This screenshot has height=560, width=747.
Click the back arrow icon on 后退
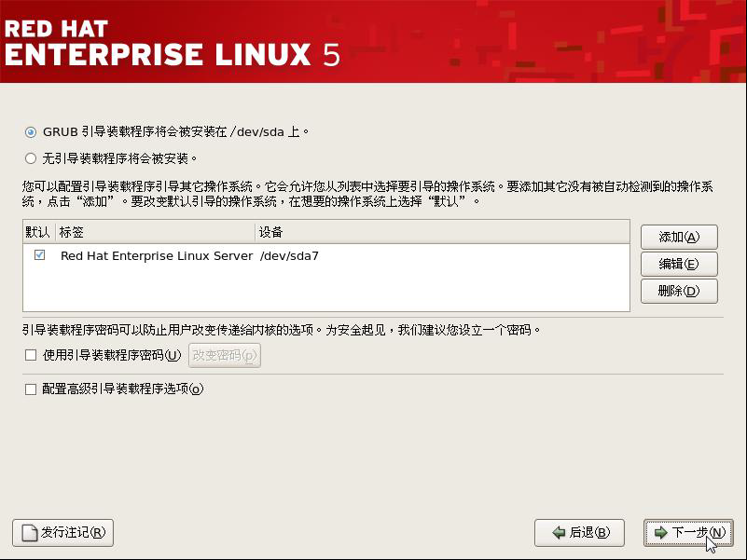(x=559, y=532)
